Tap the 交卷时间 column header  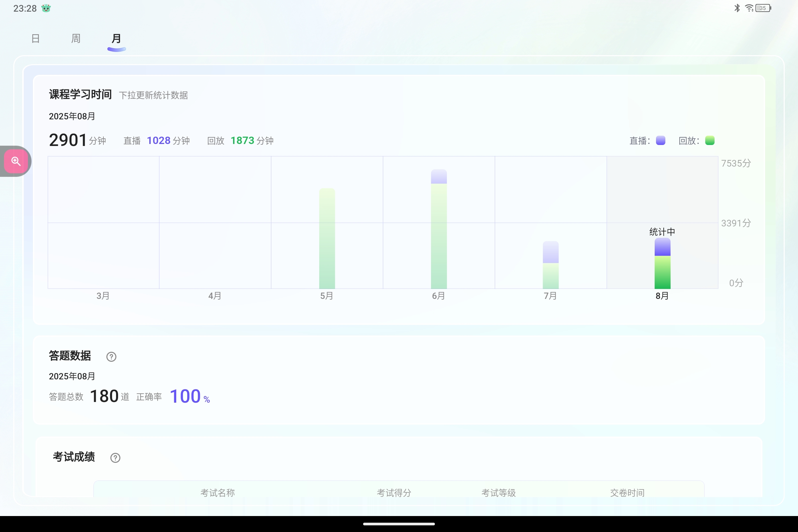tap(627, 492)
